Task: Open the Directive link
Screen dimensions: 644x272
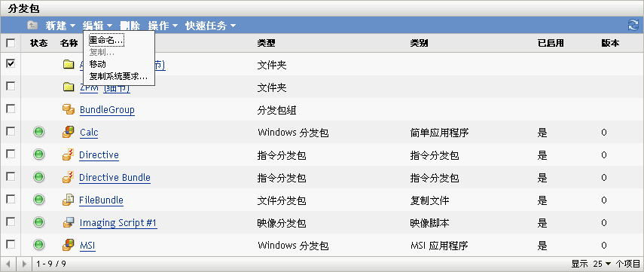Action: click(x=99, y=155)
